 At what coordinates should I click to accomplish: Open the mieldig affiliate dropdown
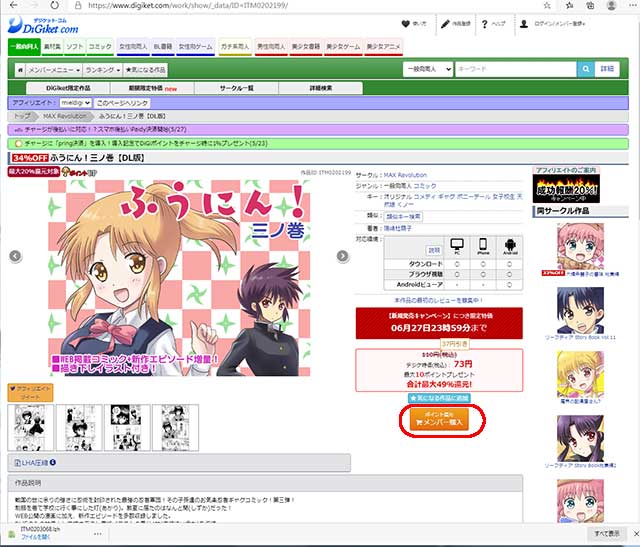pos(75,103)
